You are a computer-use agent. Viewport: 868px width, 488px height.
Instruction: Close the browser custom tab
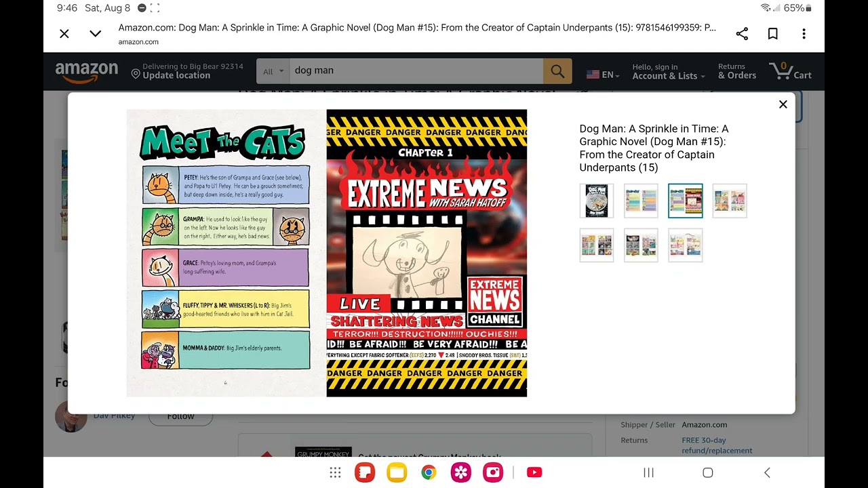click(64, 34)
